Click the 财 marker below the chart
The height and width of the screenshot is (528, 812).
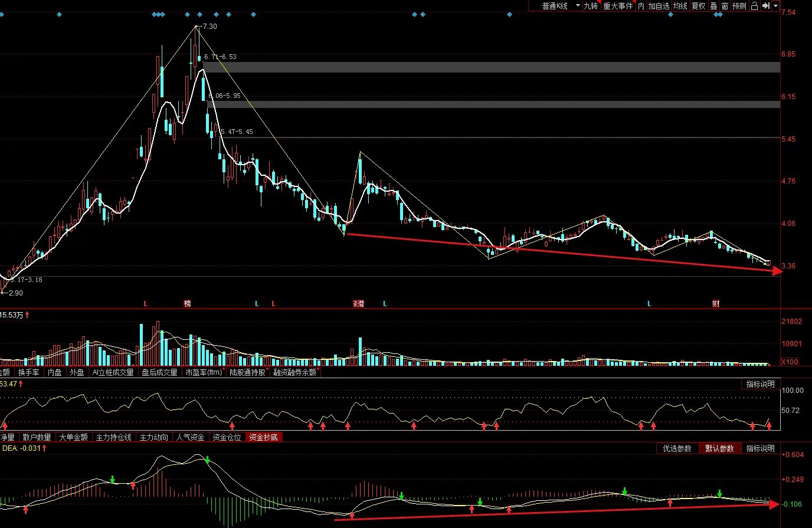point(716,304)
